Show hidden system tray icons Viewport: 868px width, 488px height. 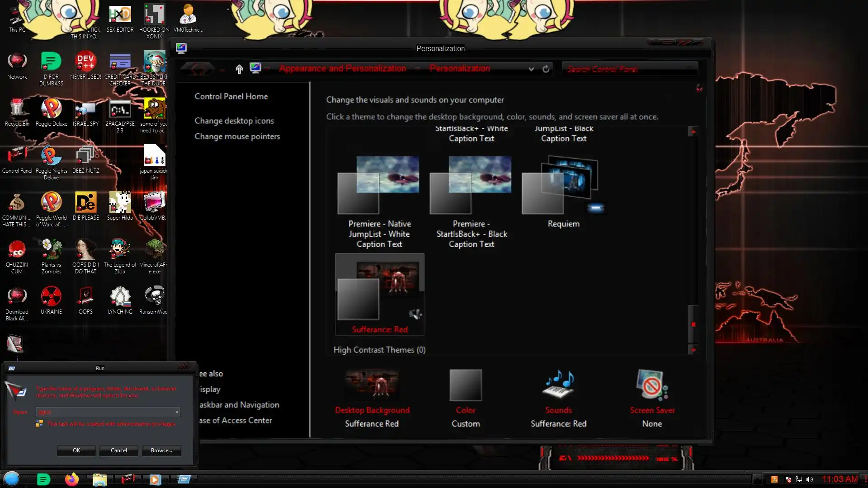tap(758, 479)
